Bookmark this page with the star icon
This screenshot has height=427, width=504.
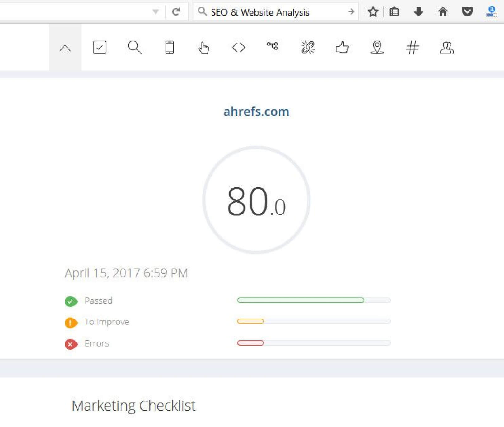point(373,12)
